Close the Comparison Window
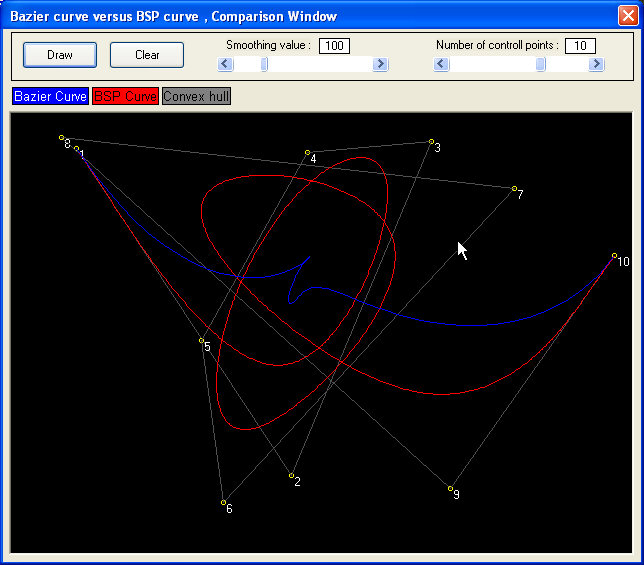This screenshot has height=565, width=644. click(626, 16)
